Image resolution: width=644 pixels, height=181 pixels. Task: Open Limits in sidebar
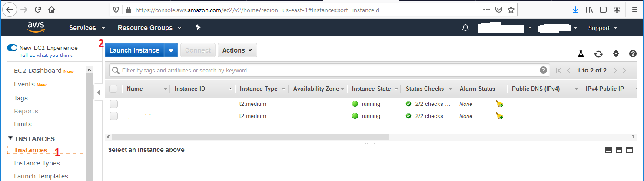(23, 124)
